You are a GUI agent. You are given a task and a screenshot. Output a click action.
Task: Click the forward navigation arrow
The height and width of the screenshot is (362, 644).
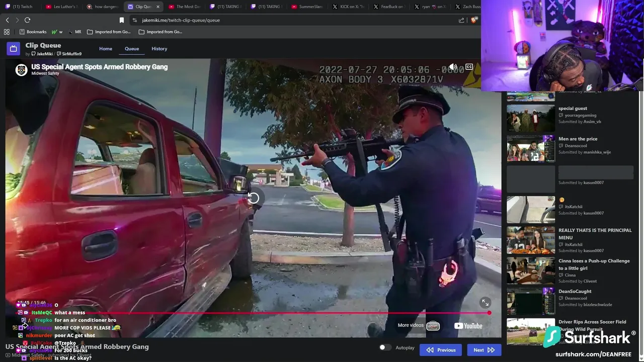pos(17,20)
